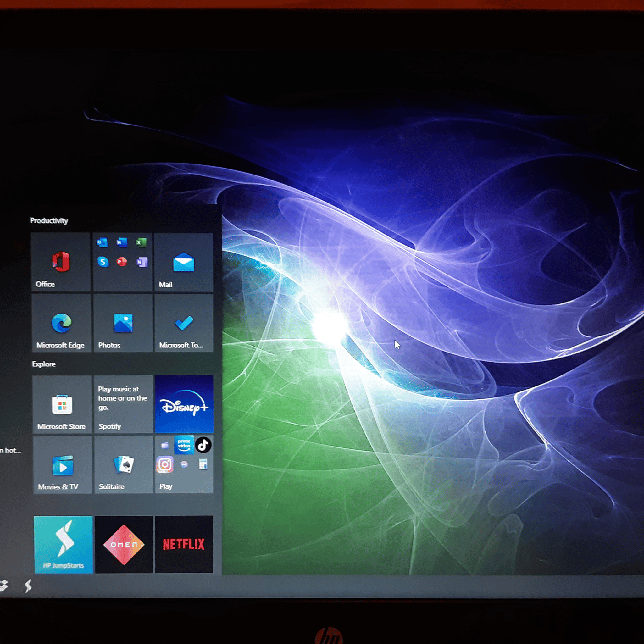This screenshot has width=644, height=644.
Task: Click the Explore group header
Action: pos(44,364)
